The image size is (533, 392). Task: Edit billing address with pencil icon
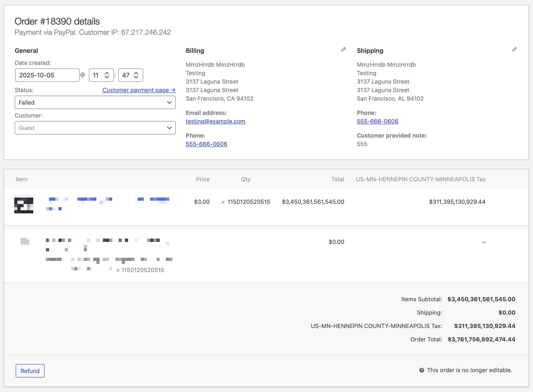click(343, 49)
